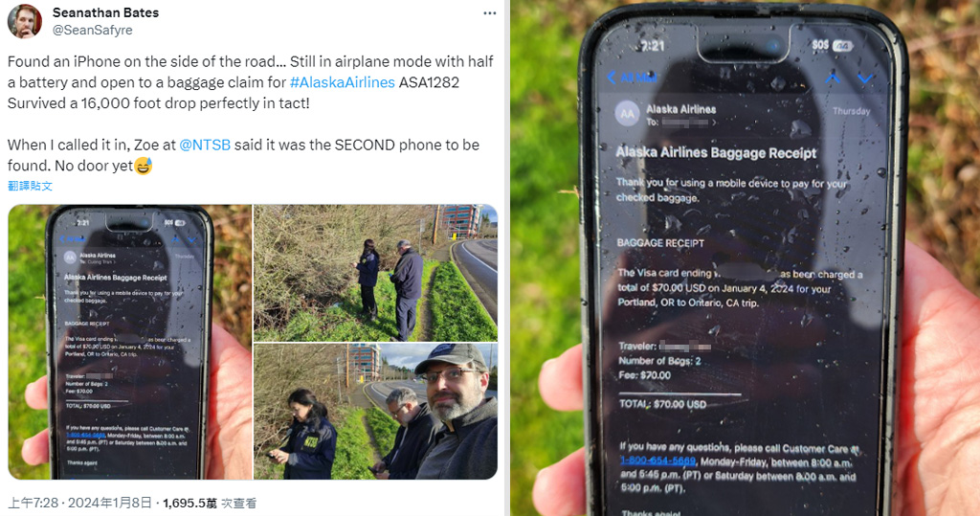Screen dimensions: 980x516
Task: Open the @SeanSafyre handle
Action: click(x=93, y=30)
